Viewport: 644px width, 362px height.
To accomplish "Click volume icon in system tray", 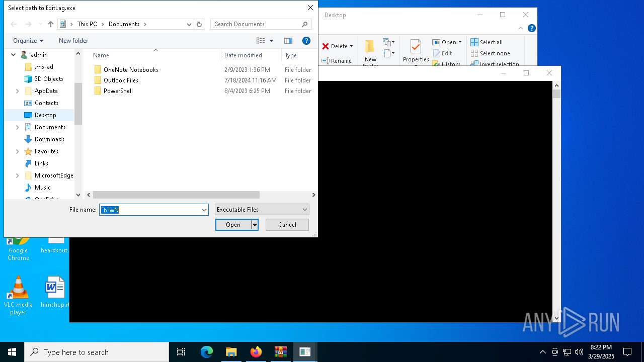I will (579, 352).
